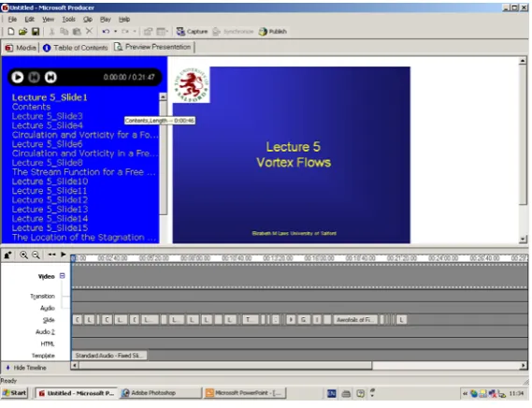532x408 pixels.
Task: Select the Preview Presentation tab
Action: point(153,47)
